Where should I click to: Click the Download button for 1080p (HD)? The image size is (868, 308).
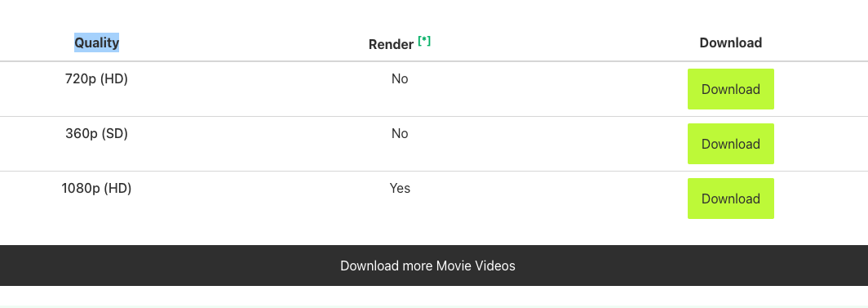click(x=731, y=199)
